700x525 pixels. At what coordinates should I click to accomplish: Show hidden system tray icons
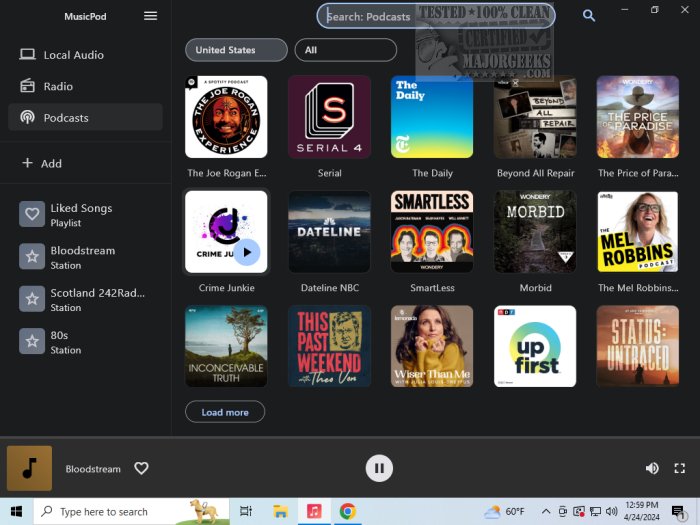546,512
